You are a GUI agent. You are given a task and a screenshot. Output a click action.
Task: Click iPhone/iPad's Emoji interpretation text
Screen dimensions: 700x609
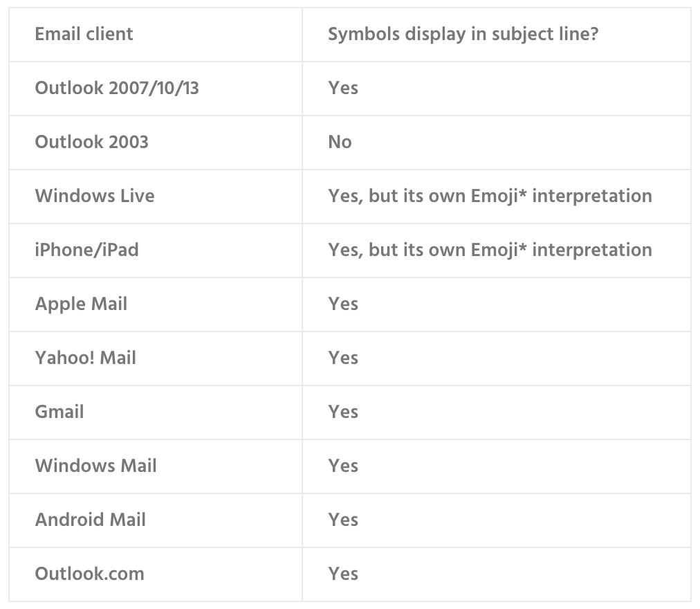[x=490, y=250]
